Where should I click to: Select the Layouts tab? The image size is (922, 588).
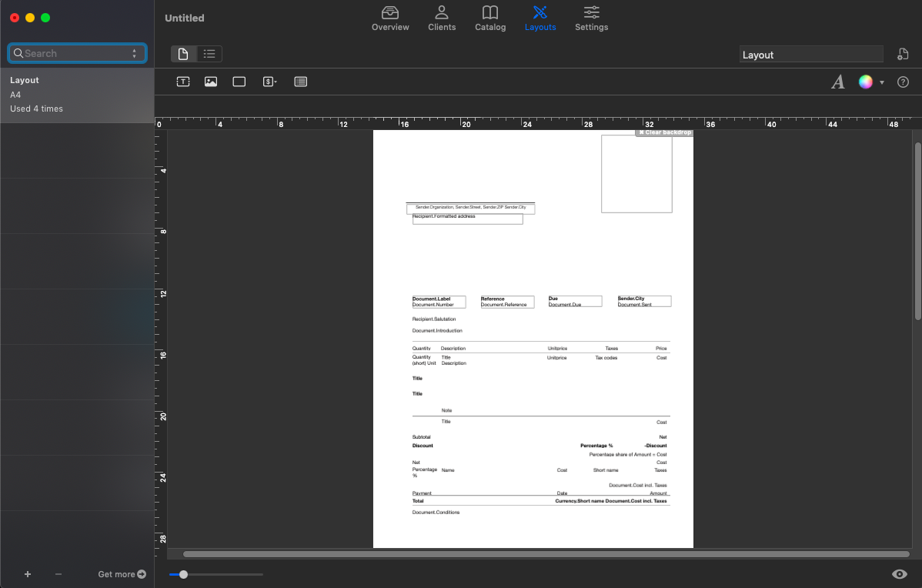[x=540, y=18]
